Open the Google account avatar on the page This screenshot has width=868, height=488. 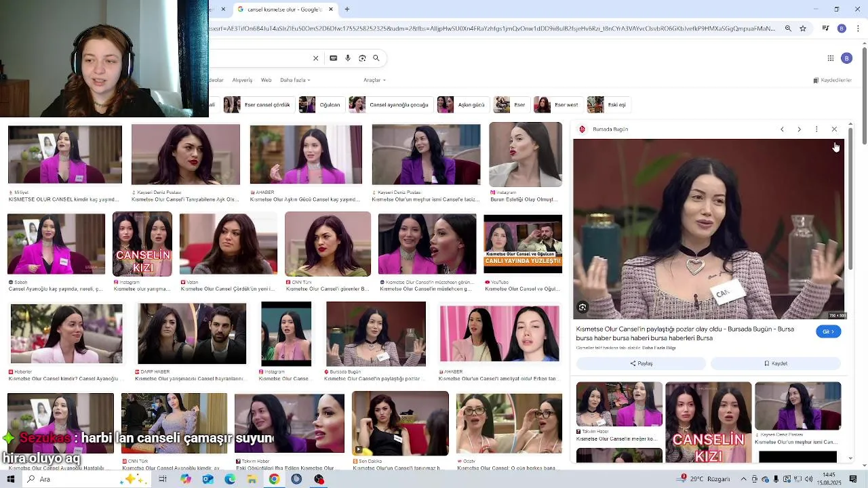pyautogui.click(x=846, y=58)
